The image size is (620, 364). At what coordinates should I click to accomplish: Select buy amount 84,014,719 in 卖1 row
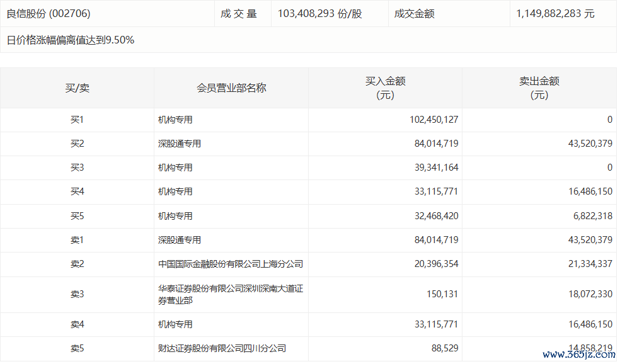click(436, 240)
